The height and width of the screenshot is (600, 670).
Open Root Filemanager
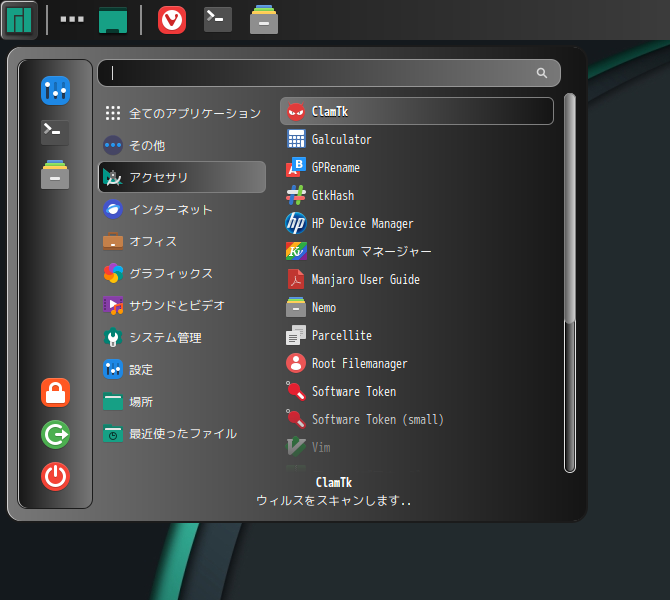(x=417, y=363)
